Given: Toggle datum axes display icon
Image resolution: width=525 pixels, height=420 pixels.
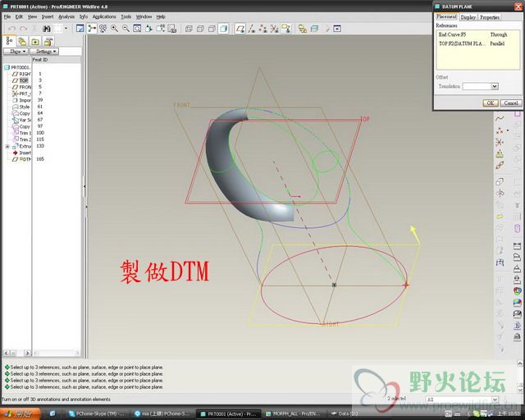Looking at the screenshot, I should 251,29.
